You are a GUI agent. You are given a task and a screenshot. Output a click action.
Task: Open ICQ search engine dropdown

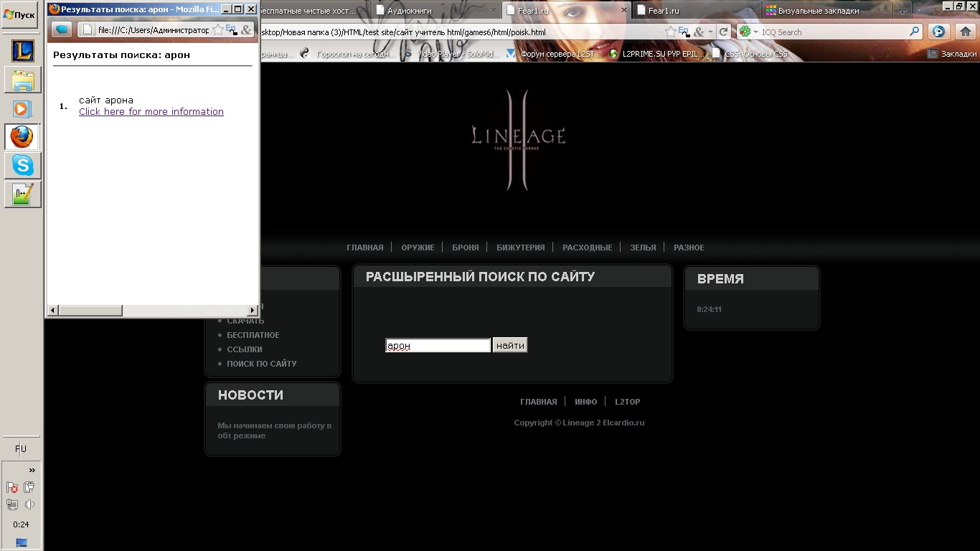(749, 32)
